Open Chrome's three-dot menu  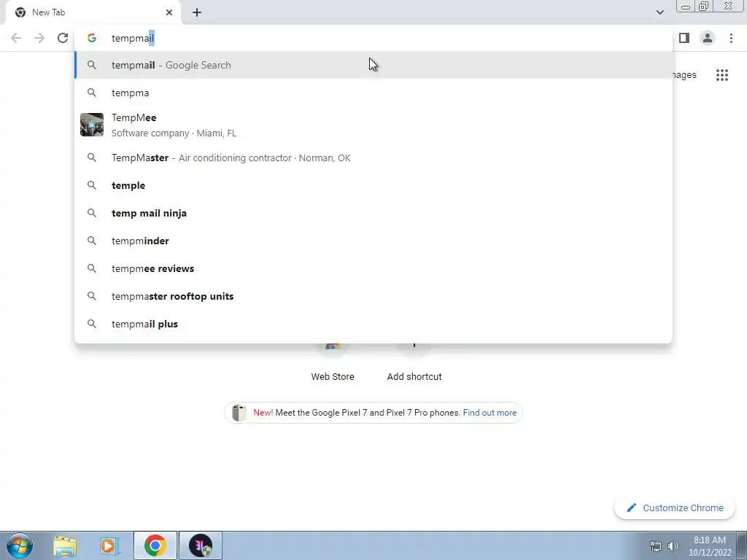(x=731, y=38)
